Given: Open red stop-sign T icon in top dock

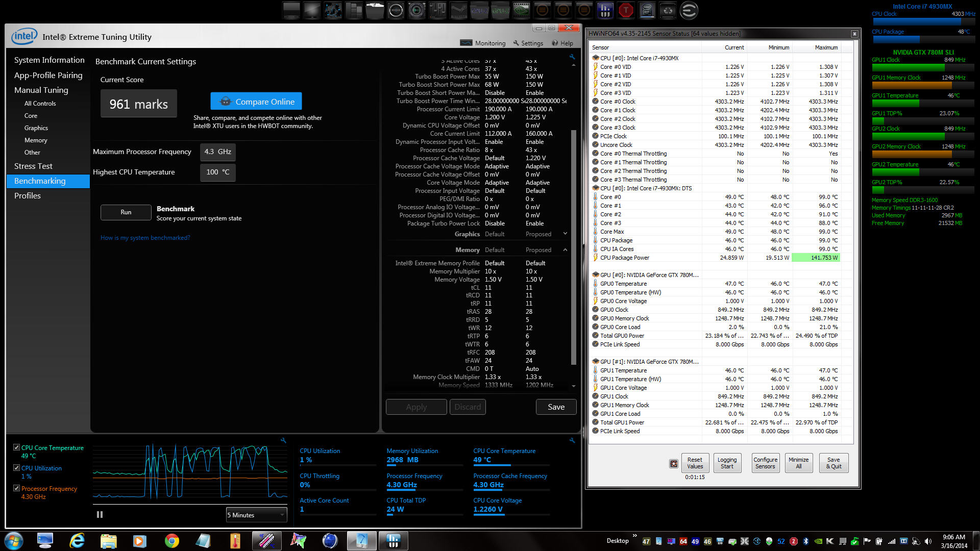Looking at the screenshot, I should tap(626, 10).
